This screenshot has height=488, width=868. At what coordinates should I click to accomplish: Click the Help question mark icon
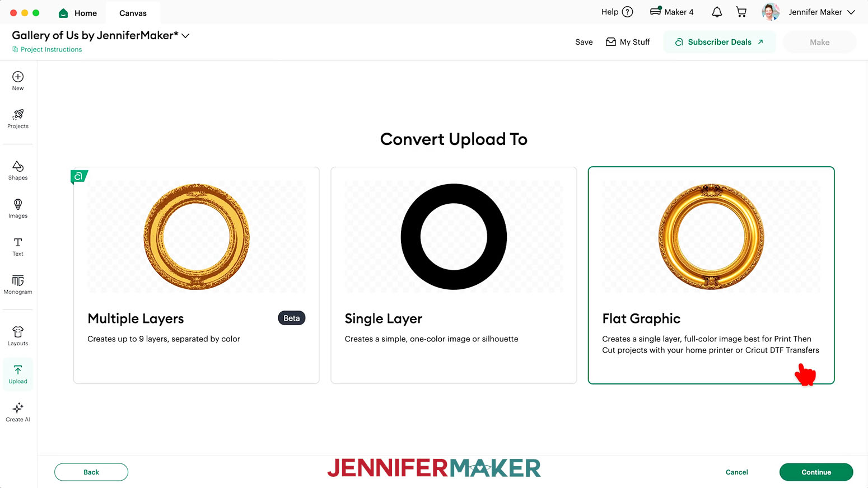[x=628, y=12]
